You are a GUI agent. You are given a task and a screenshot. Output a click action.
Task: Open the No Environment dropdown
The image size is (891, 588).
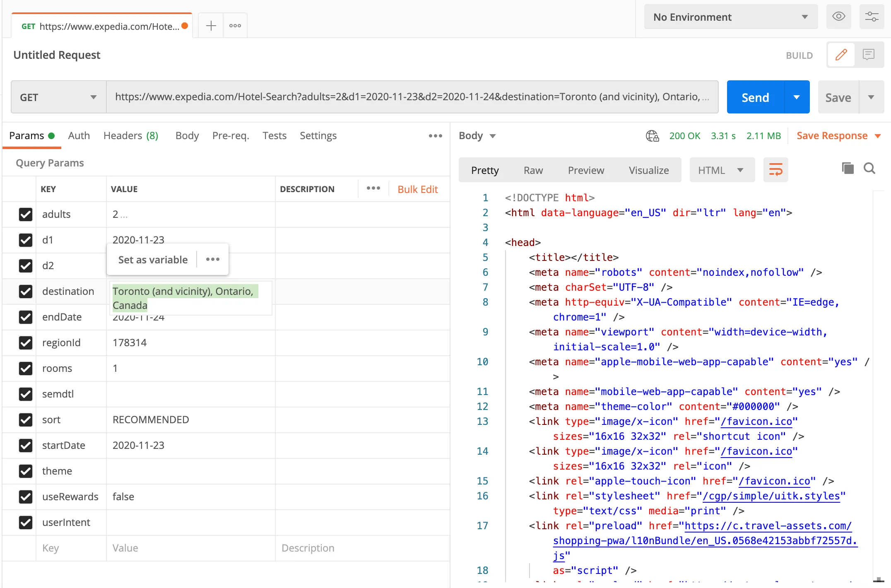pos(731,17)
